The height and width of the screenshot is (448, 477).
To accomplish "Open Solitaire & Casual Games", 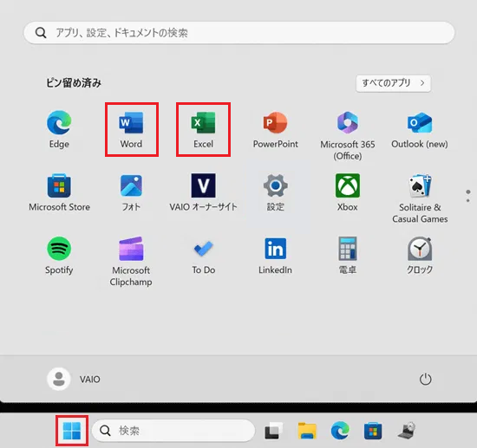I will click(420, 198).
